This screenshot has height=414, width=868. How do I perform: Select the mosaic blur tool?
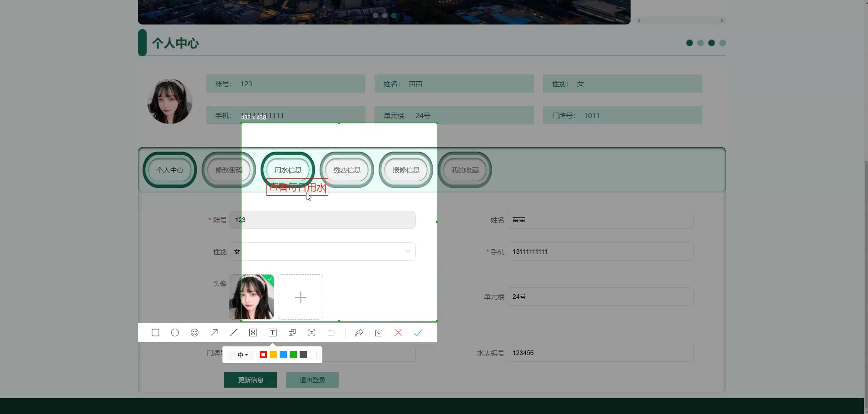[x=253, y=333]
